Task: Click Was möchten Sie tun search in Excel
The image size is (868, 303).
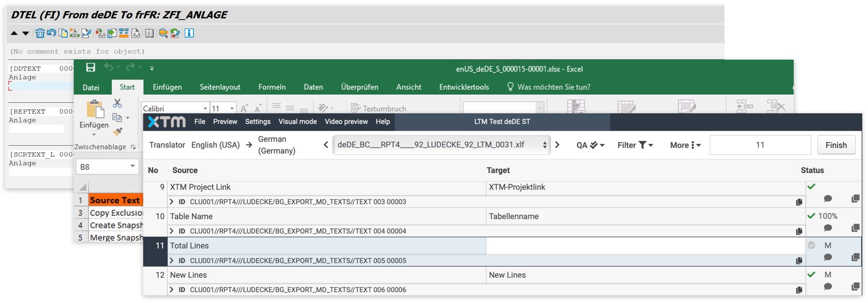Action: point(549,87)
